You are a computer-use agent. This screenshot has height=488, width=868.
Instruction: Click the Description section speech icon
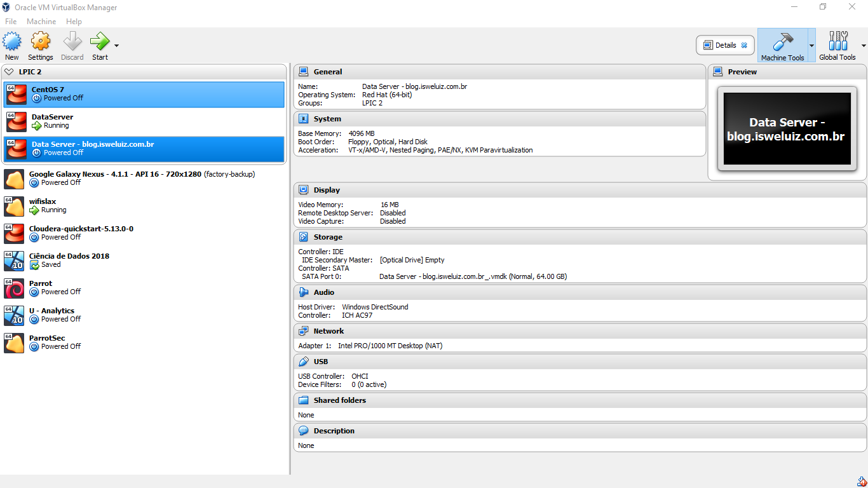(304, 431)
